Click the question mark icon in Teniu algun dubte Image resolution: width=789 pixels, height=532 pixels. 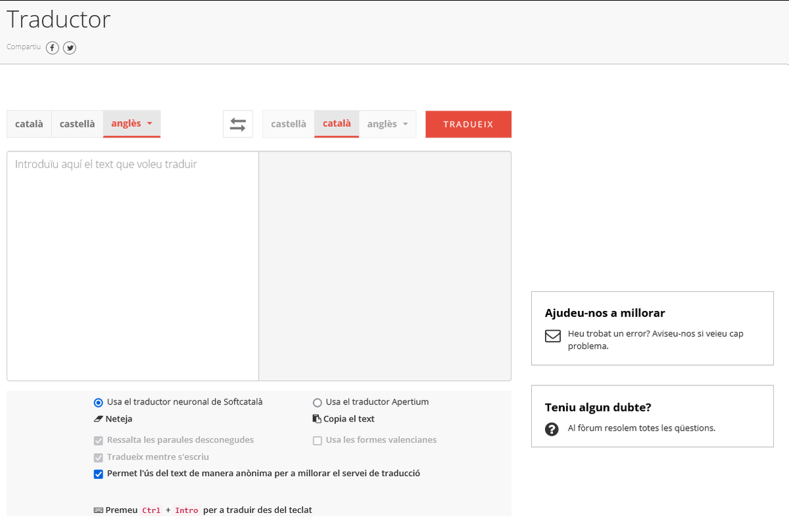click(x=552, y=428)
